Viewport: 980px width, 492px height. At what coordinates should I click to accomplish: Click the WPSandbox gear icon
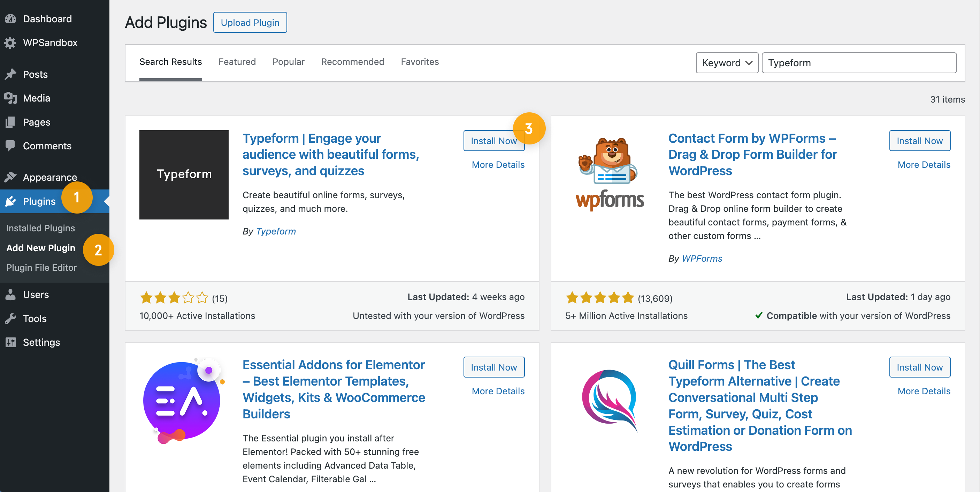11,43
